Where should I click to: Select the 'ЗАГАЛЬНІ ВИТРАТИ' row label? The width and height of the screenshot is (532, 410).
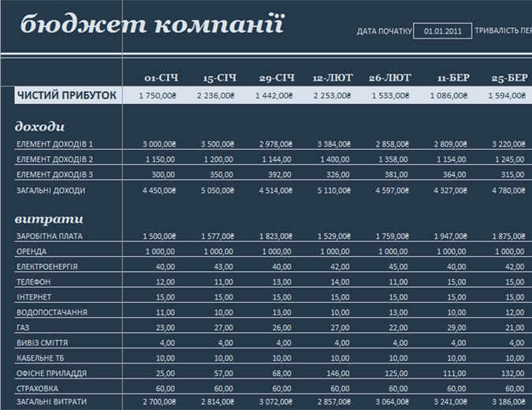51,403
